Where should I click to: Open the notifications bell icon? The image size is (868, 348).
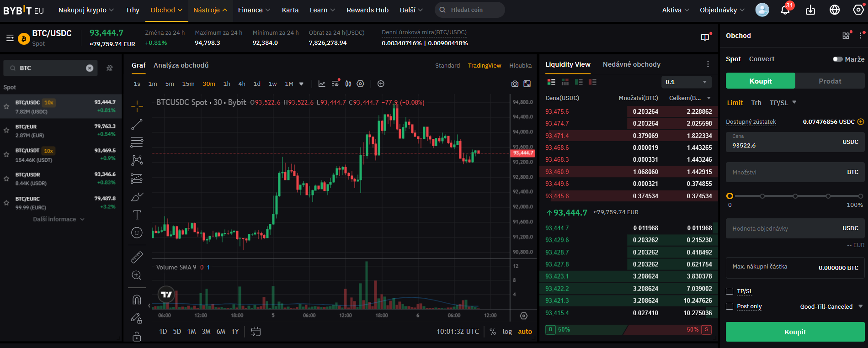[x=785, y=10]
